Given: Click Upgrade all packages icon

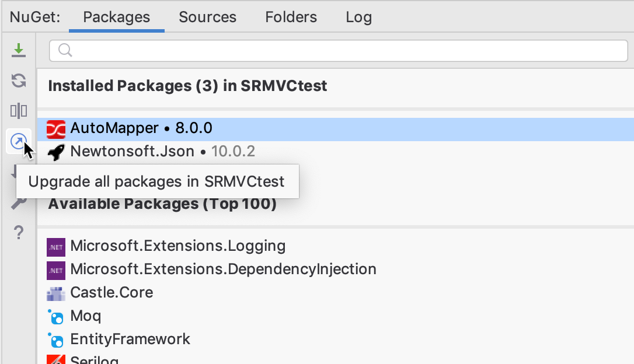Looking at the screenshot, I should (19, 141).
